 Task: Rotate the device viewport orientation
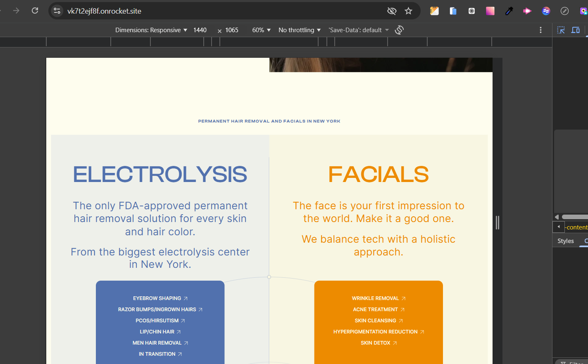pos(399,30)
